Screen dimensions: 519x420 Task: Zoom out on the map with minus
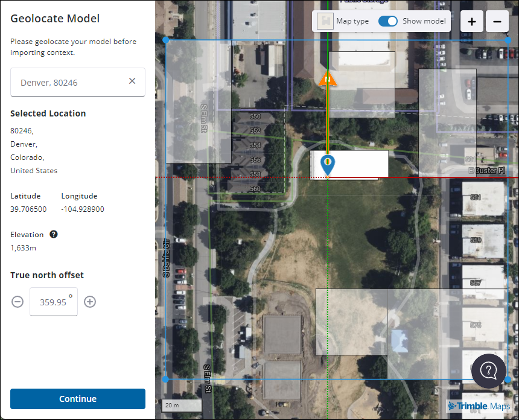tap(497, 22)
